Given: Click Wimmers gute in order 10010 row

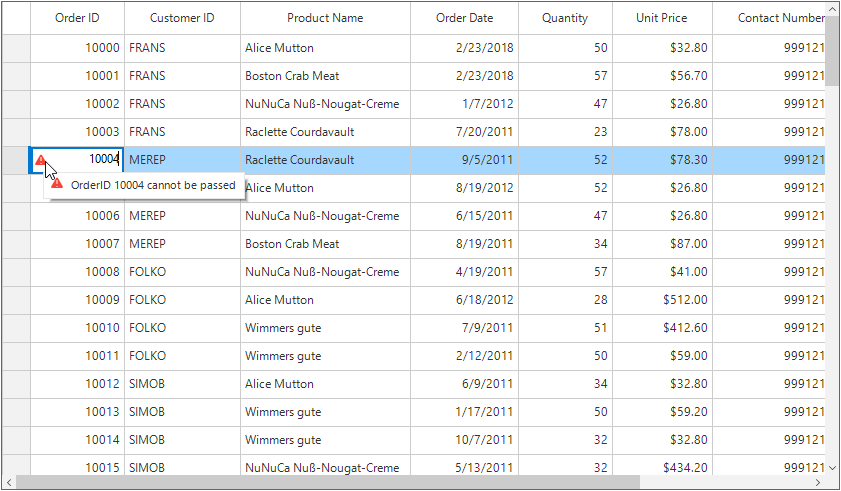Looking at the screenshot, I should click(x=283, y=328).
